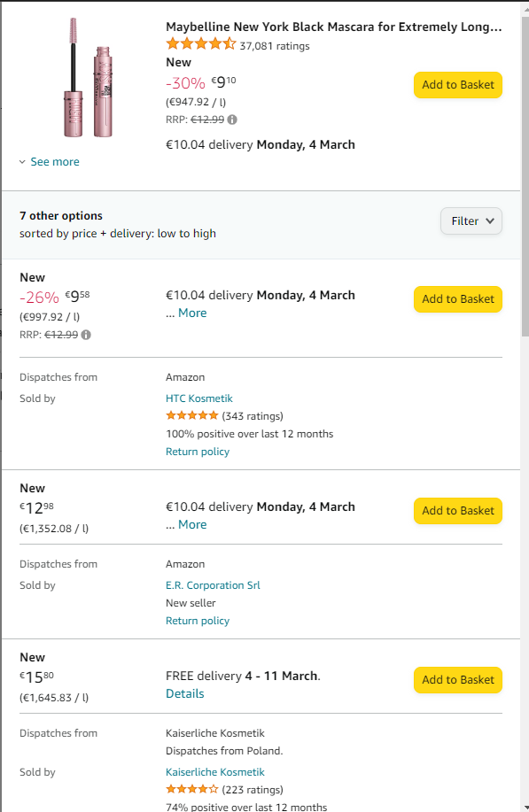This screenshot has height=812, width=529.
Task: Click Kaiserliche Kosmetik seller star rating
Action: (192, 789)
